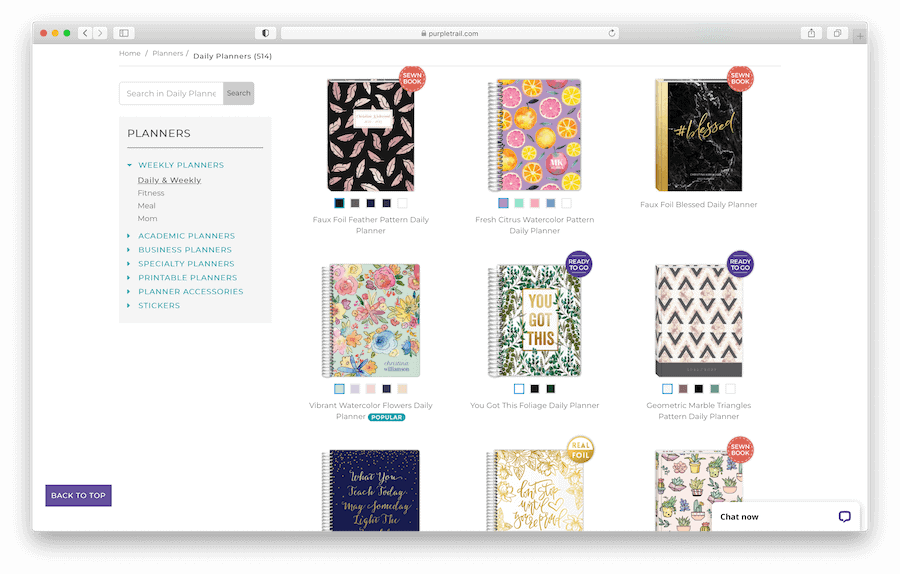This screenshot has height=574, width=900.
Task: Open navy What You Teach Today planner thumbnail
Action: [371, 490]
